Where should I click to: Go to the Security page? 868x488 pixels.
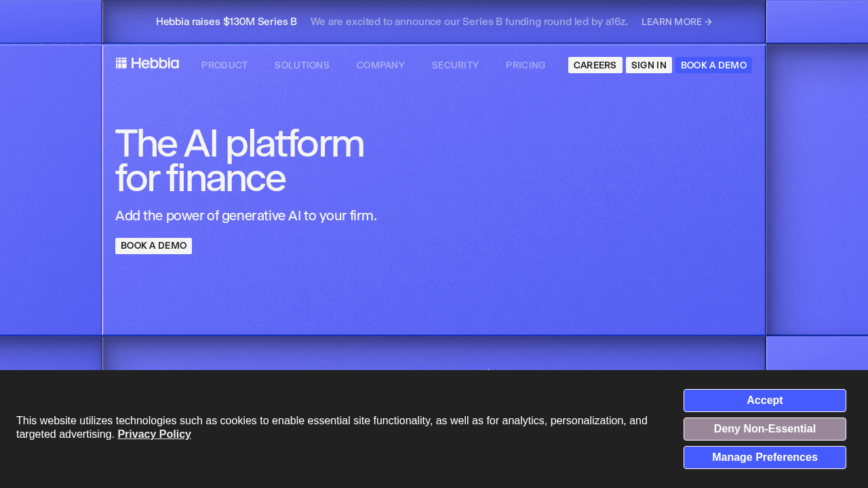455,65
